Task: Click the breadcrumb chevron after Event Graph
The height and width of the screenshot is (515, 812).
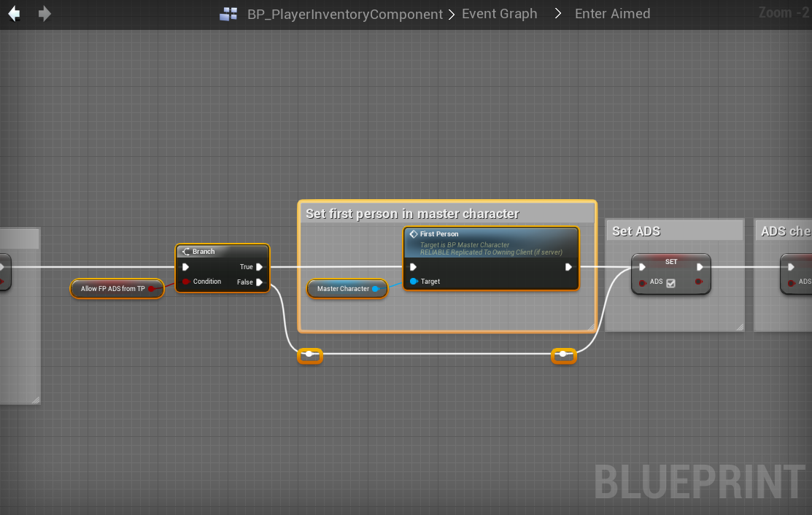Action: point(557,13)
